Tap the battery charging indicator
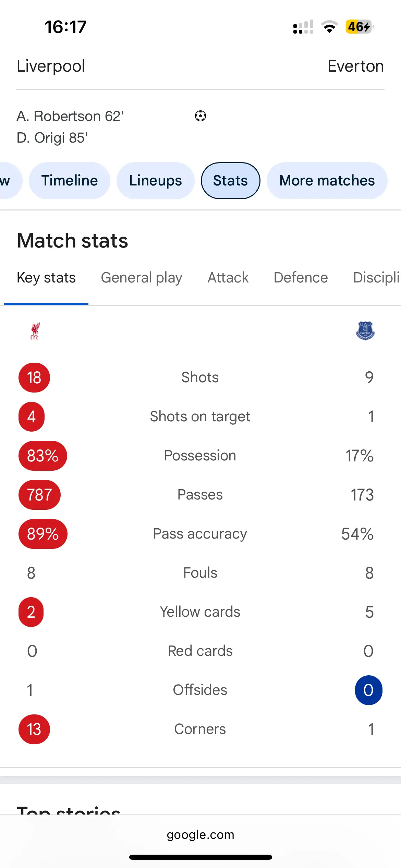This screenshot has width=401, height=868. click(359, 27)
